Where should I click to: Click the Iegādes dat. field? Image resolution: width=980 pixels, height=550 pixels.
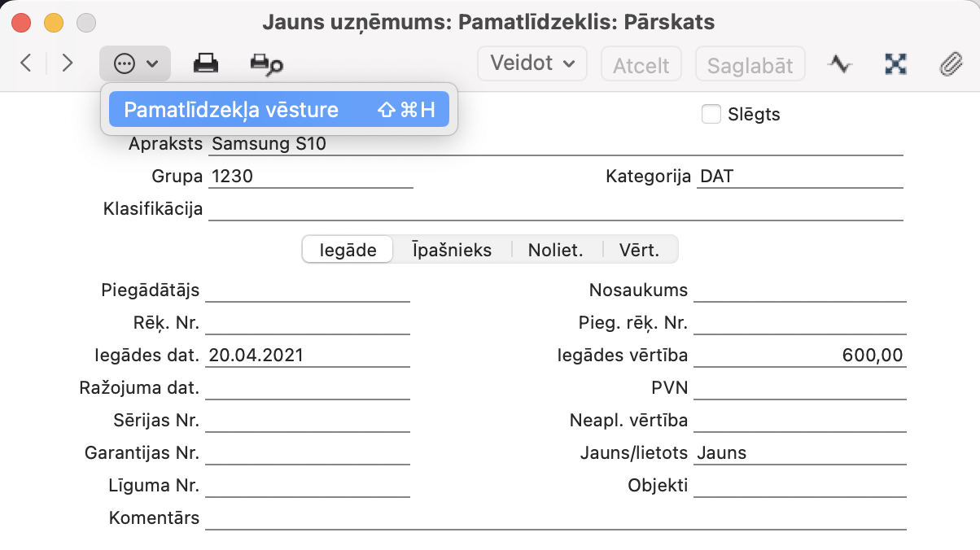click(308, 356)
